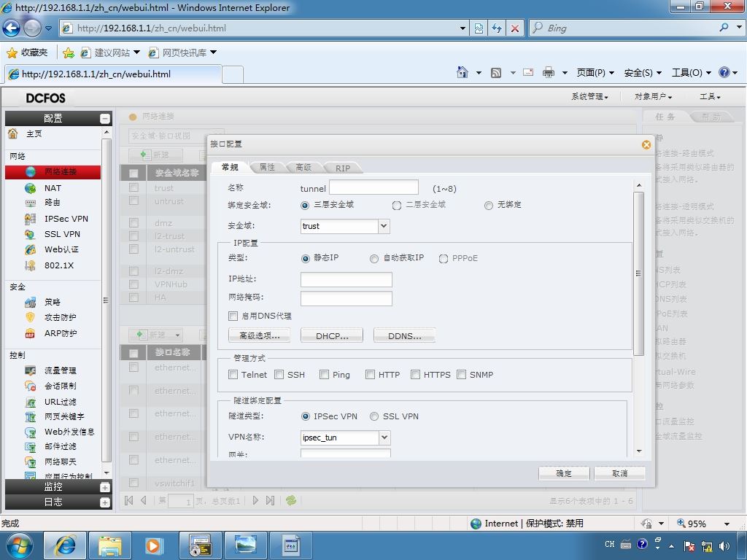Click the IE print icon

549,72
